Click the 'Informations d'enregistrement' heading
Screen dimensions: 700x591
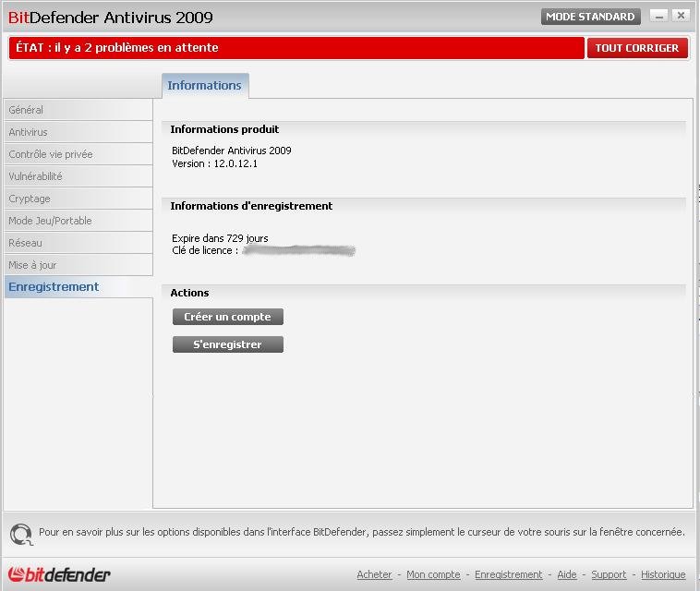251,206
